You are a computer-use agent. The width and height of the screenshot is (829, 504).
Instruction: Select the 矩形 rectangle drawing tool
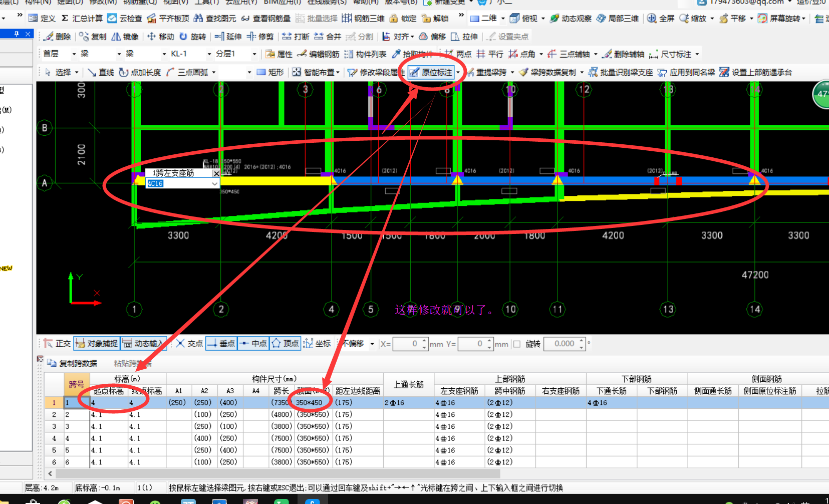pos(270,72)
